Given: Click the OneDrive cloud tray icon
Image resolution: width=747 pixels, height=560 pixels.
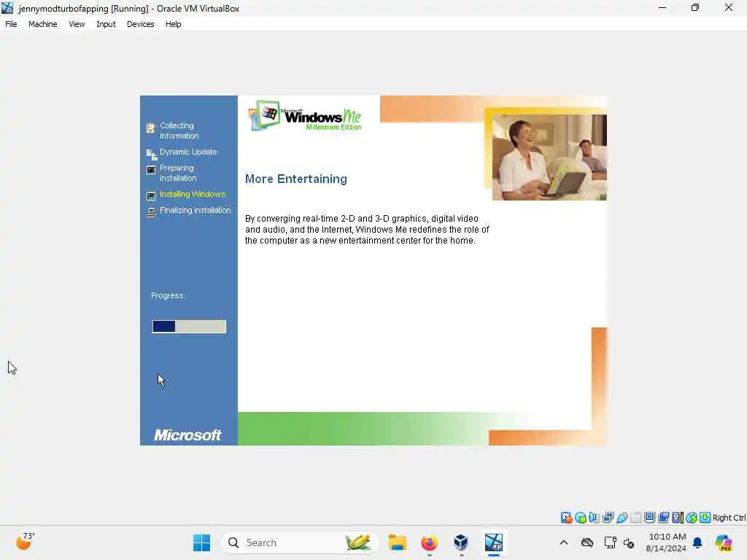Looking at the screenshot, I should click(x=587, y=542).
